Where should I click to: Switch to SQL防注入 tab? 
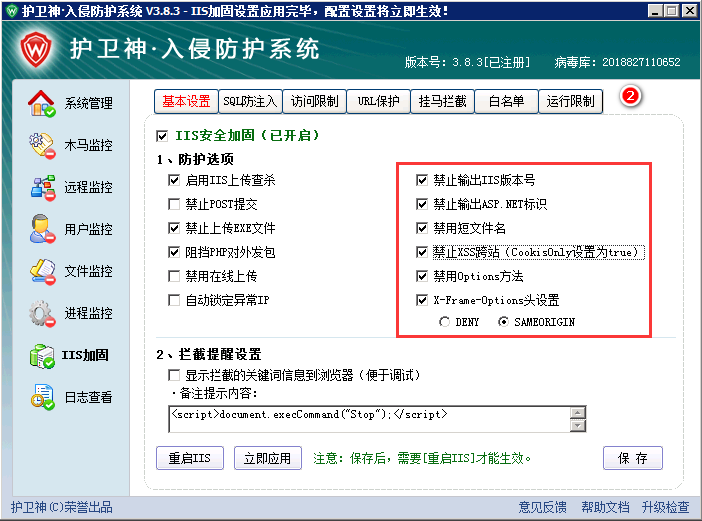pos(250,102)
